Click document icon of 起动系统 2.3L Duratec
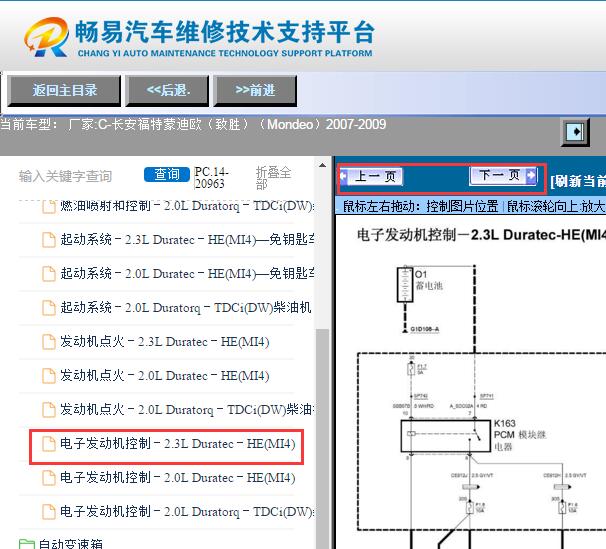Image resolution: width=606 pixels, height=549 pixels. [49, 240]
